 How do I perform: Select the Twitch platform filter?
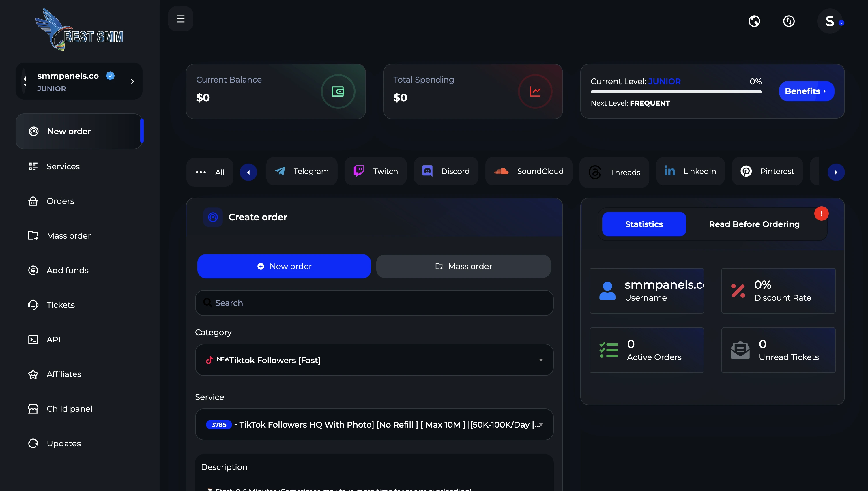375,171
